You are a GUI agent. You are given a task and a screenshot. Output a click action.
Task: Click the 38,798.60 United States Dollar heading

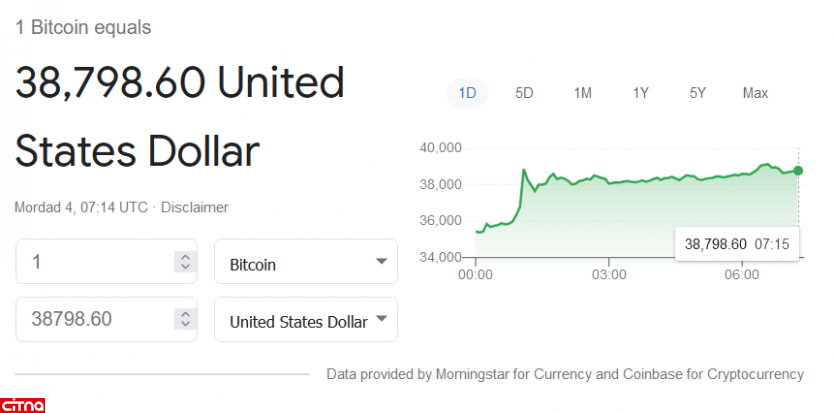pos(180,117)
